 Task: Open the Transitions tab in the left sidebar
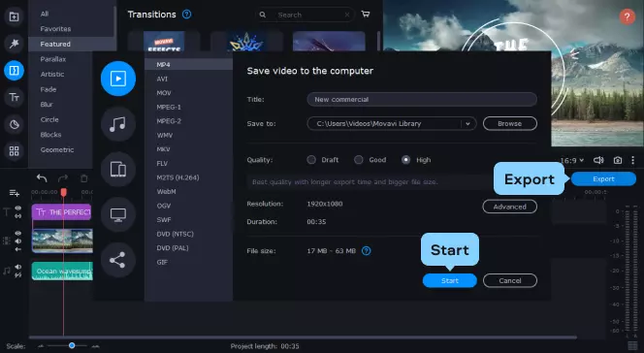coord(14,71)
